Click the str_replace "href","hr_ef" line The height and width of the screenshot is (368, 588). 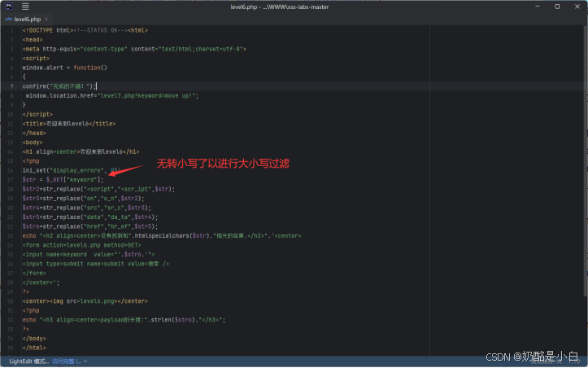coord(90,226)
